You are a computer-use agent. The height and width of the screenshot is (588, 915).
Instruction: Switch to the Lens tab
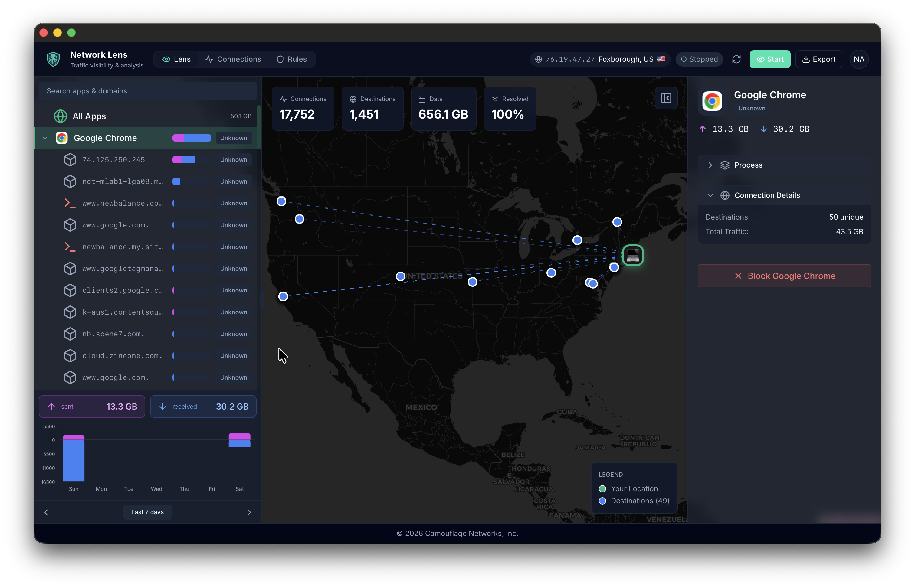176,59
